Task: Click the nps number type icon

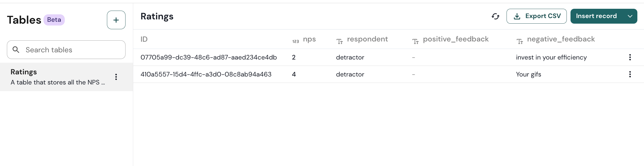Action: pos(295,41)
